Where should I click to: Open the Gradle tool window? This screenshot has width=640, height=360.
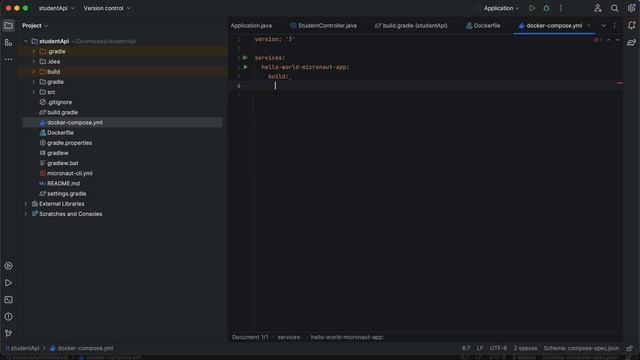631,42
